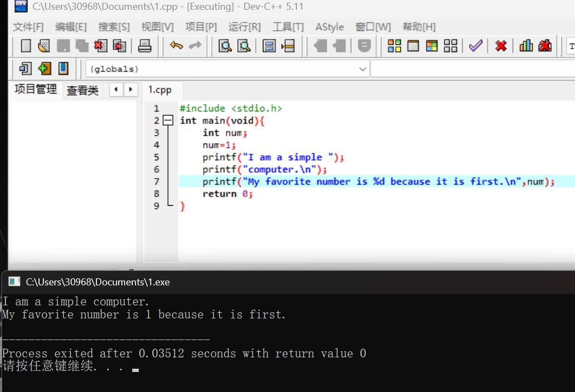Screen dimensions: 575x392
Task: Open the AStyle menu
Action: [x=330, y=27]
